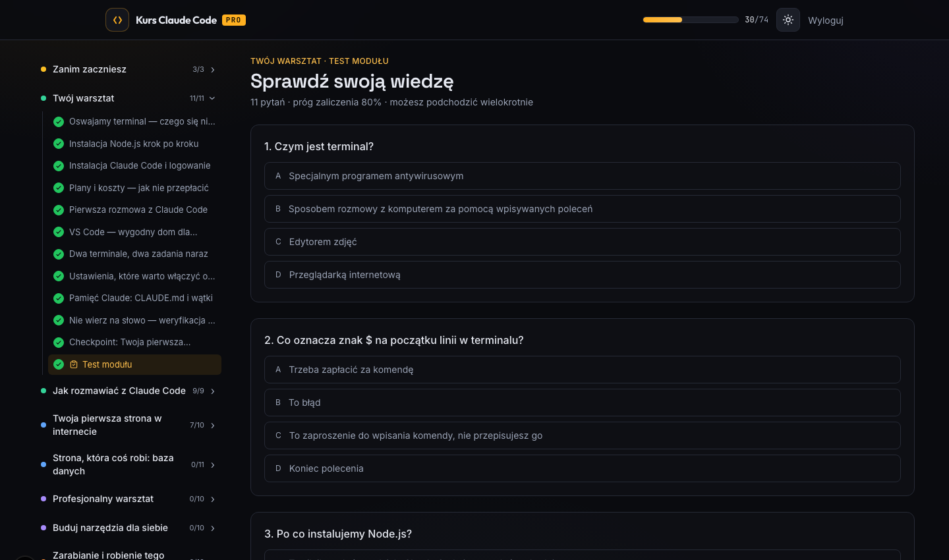Expand Buduj narzędzia dla siebie chevron
This screenshot has width=949, height=560.
[x=212, y=528]
